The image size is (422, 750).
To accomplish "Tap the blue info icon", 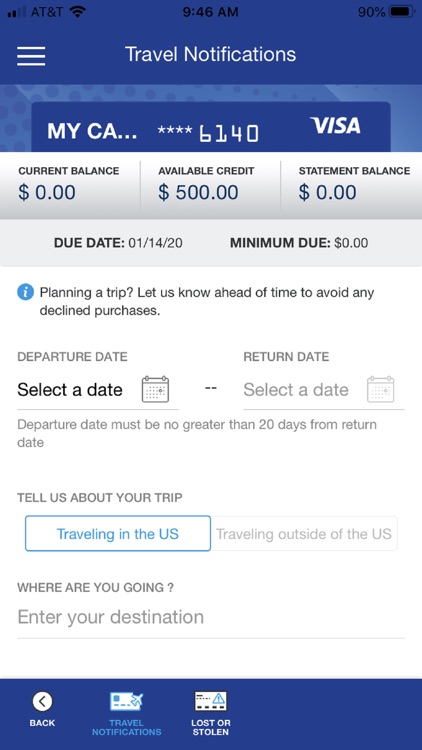I will pos(25,292).
